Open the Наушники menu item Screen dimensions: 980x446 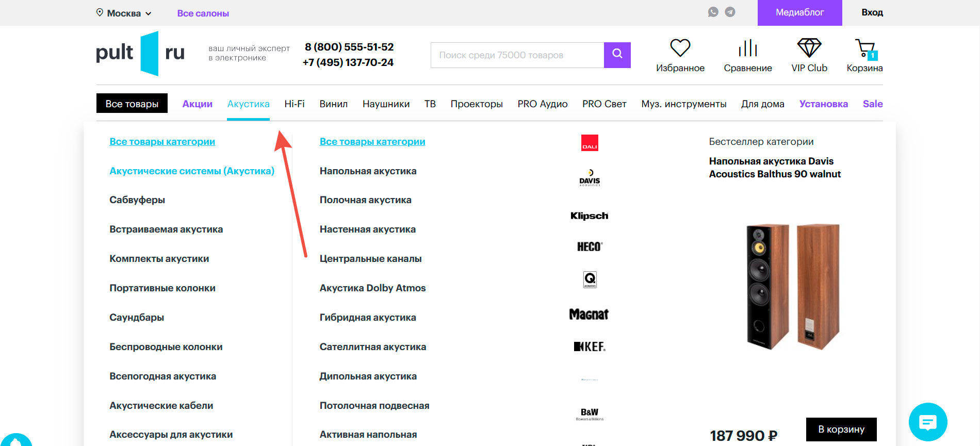click(x=386, y=104)
